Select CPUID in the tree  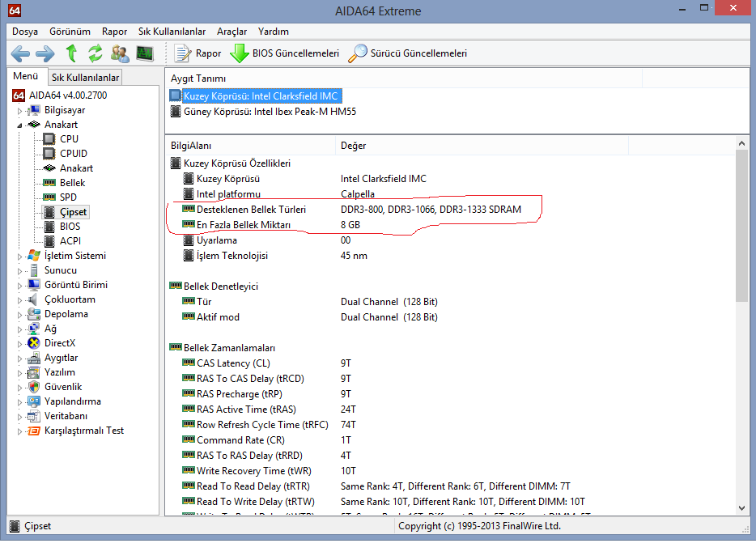point(74,153)
